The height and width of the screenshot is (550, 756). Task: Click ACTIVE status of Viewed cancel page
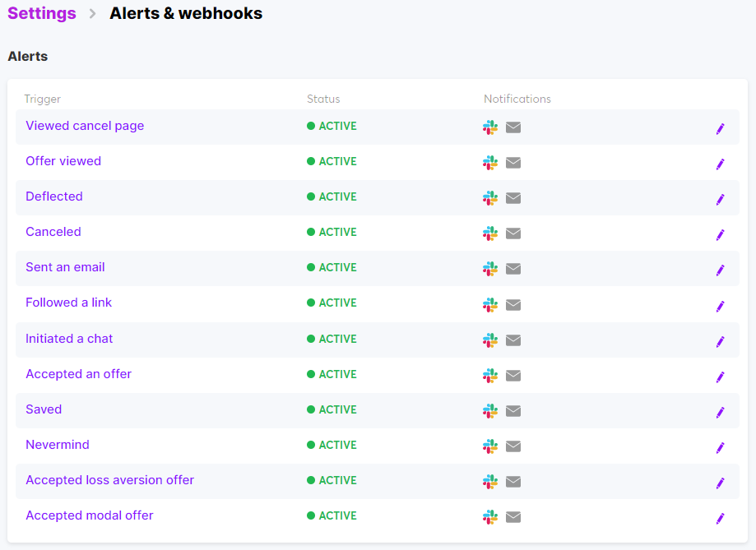pos(332,126)
